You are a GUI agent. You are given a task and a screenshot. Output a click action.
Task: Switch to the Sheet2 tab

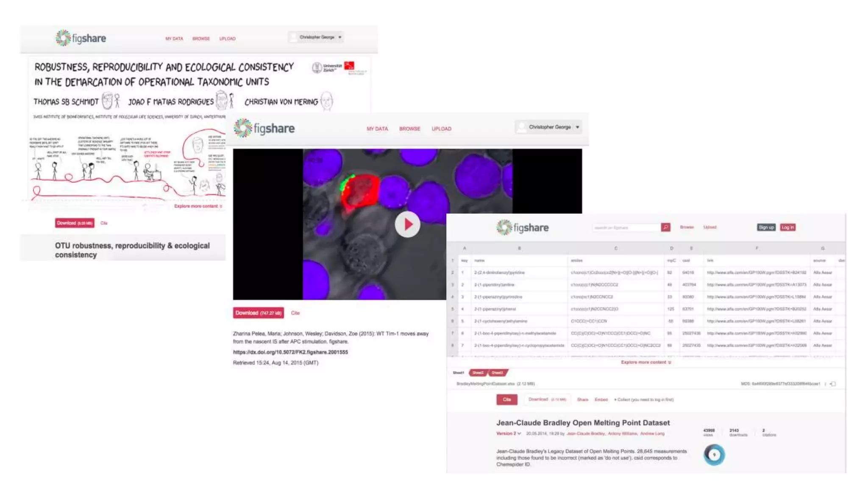478,373
